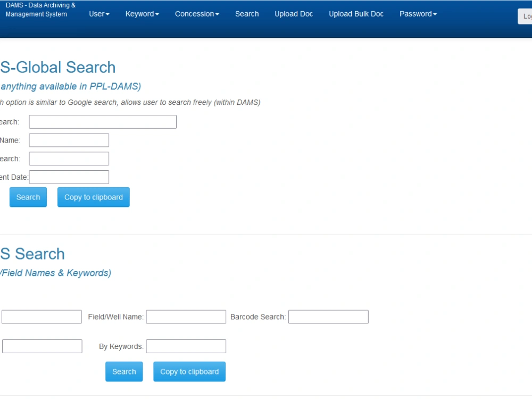Click the Log out button top right
This screenshot has height=399, width=532.
(526, 16)
